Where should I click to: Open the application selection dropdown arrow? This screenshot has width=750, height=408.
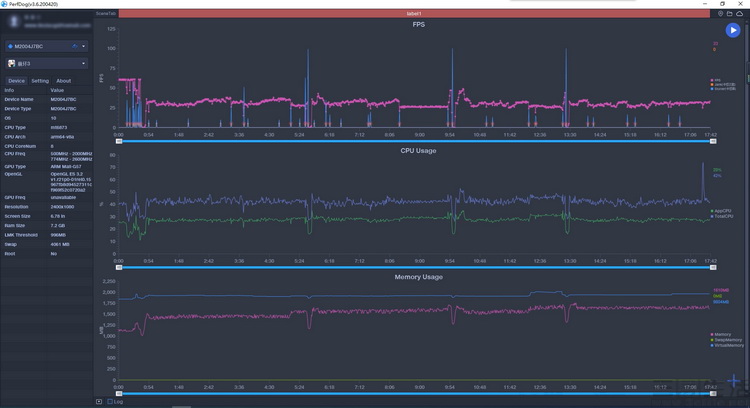(x=84, y=63)
